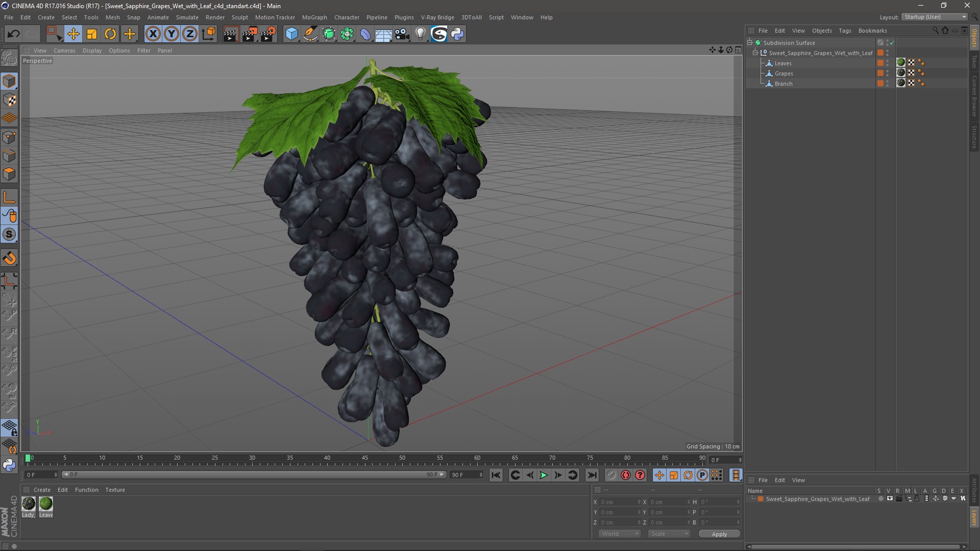The width and height of the screenshot is (980, 551).
Task: Click the Enable Axis icon
Action: click(9, 198)
